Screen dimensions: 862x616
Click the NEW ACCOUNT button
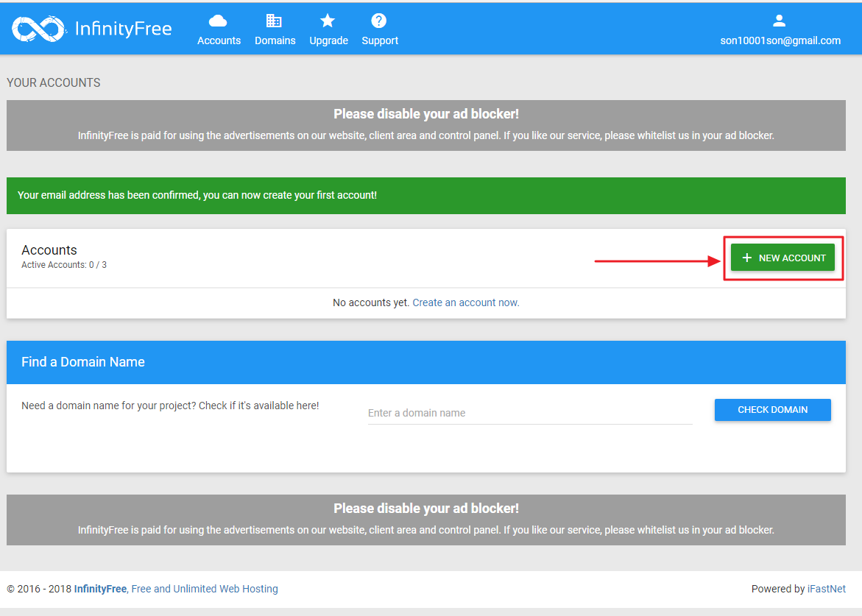point(783,258)
